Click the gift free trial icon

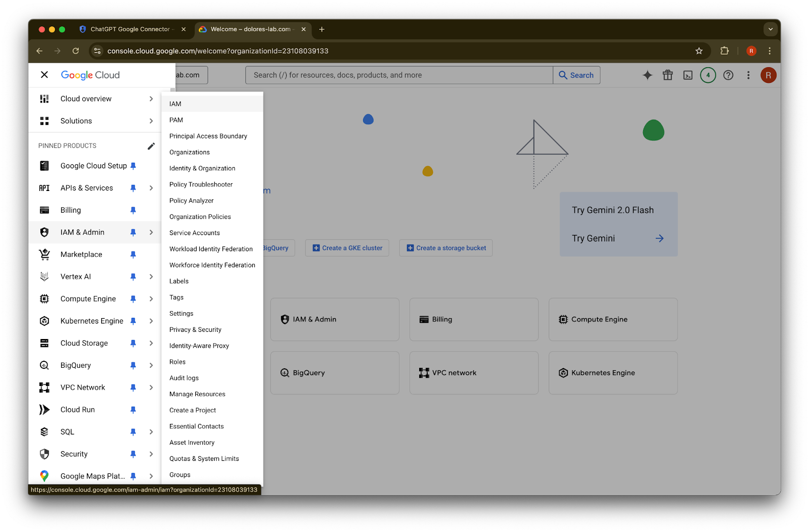click(667, 75)
